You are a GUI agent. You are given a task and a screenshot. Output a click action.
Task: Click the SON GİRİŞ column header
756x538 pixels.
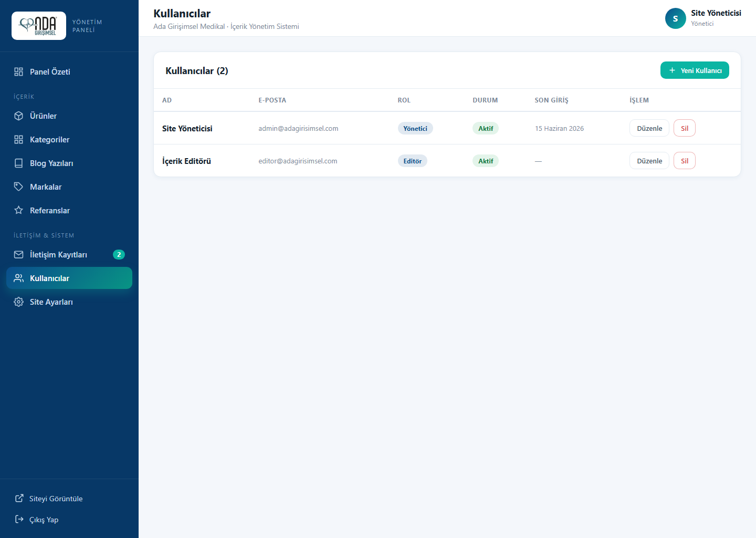tap(551, 100)
